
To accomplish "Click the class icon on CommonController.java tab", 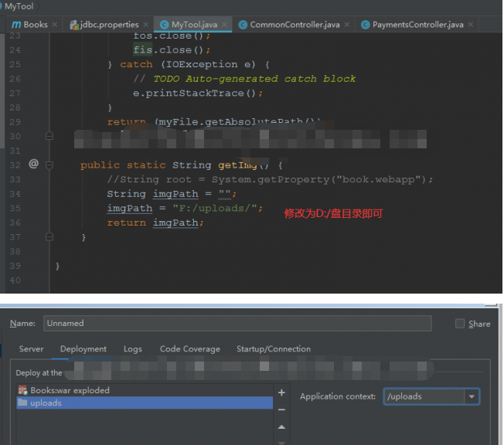I will coord(243,25).
